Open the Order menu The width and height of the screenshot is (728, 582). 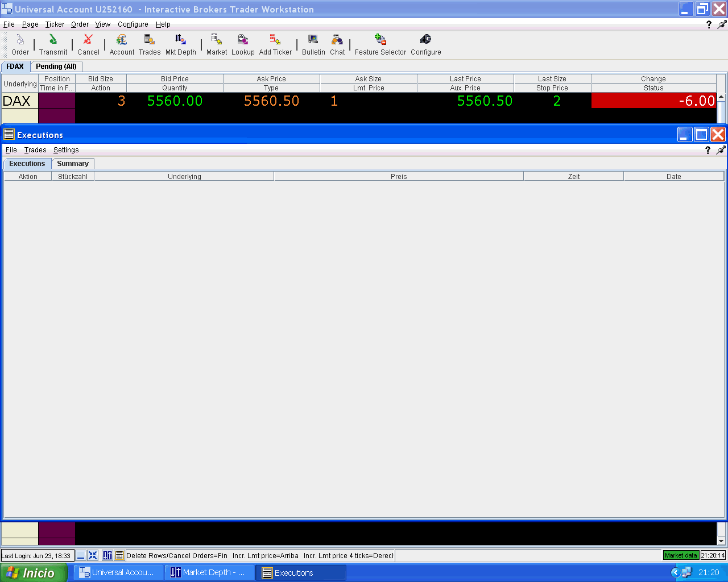coord(80,24)
